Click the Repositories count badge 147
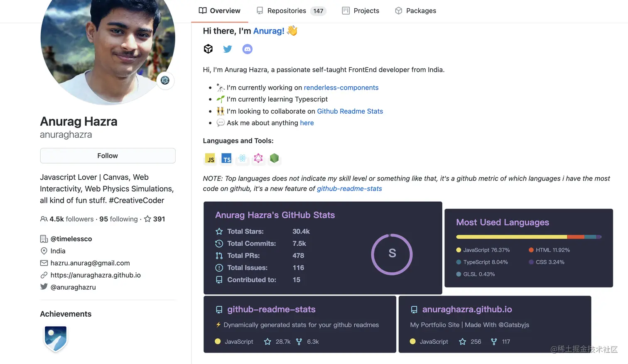Image resolution: width=628 pixels, height=364 pixels. (x=318, y=11)
